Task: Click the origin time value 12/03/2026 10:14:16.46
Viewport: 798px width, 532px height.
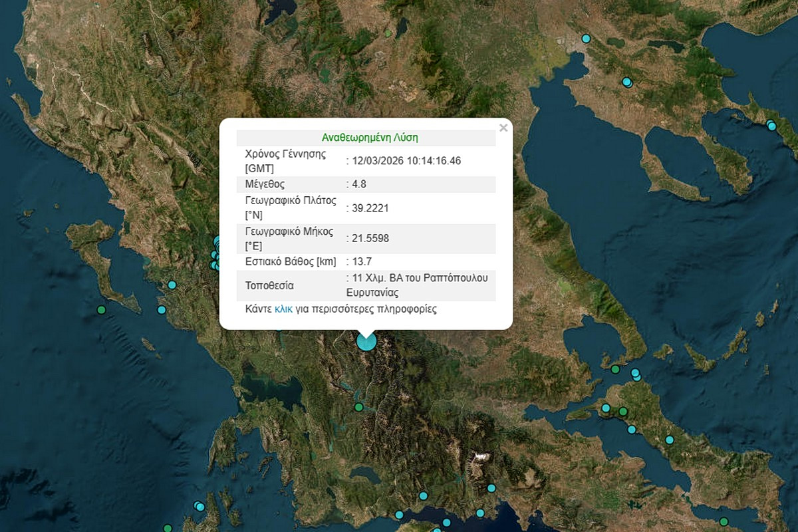Action: click(406, 161)
